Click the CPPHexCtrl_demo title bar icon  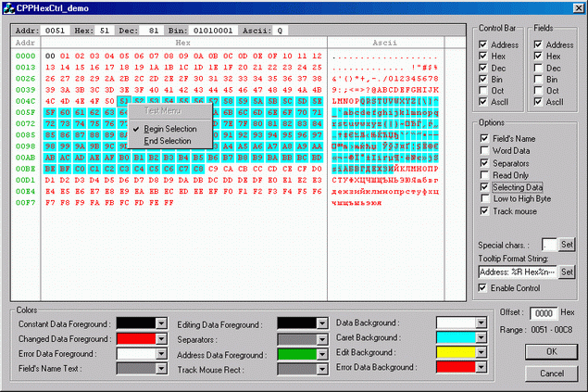pos(8,7)
